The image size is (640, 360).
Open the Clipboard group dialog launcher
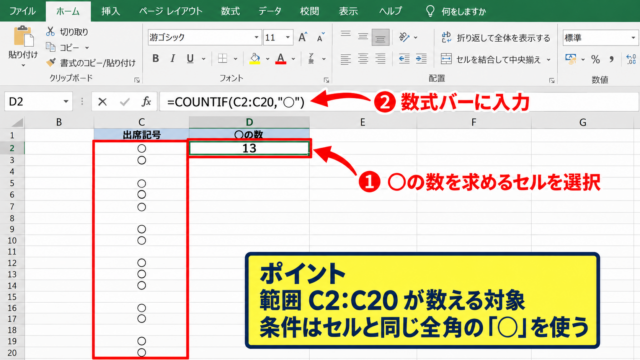coord(137,80)
